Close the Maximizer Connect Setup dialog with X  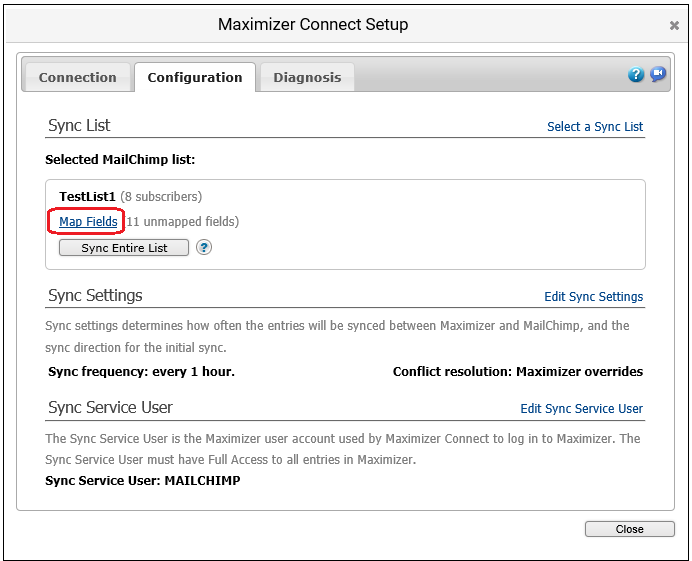674,26
